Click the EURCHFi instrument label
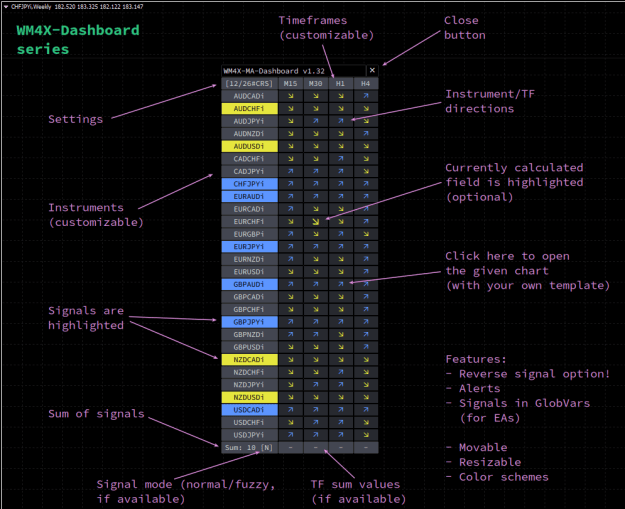The width and height of the screenshot is (625, 509). tap(250, 222)
